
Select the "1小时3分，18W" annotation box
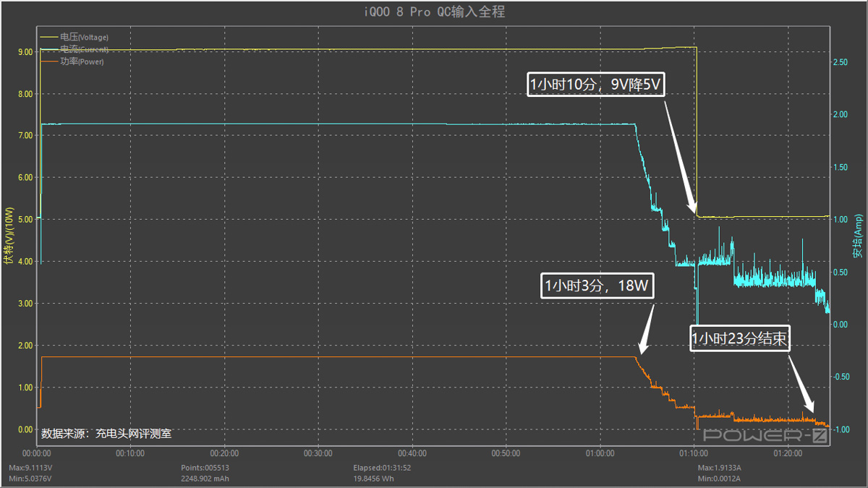pyautogui.click(x=597, y=287)
